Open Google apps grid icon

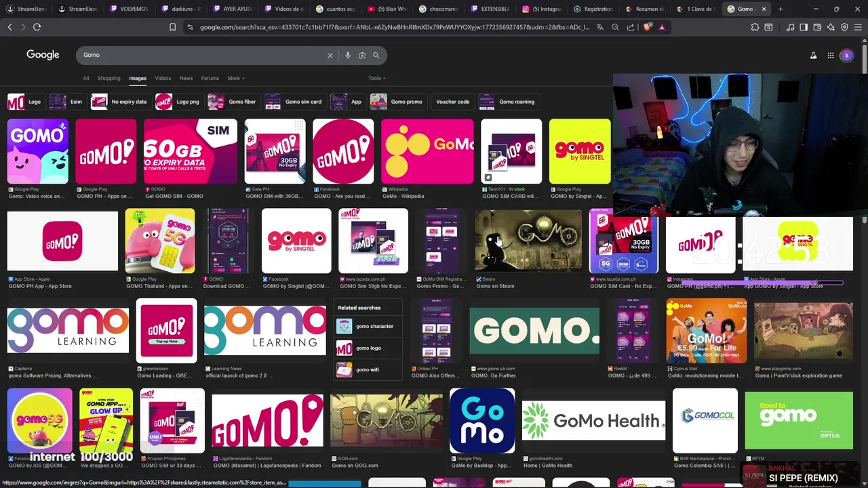point(831,56)
